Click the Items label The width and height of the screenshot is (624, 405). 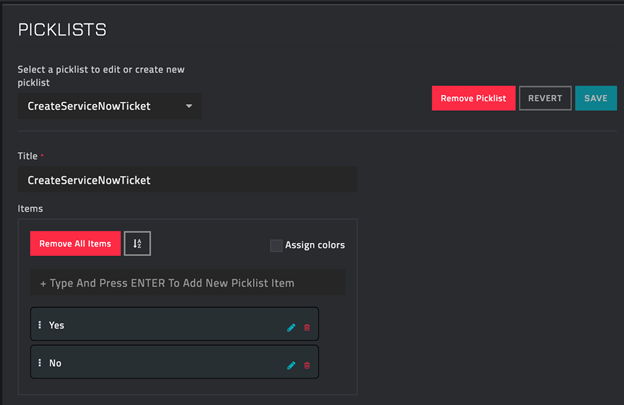tap(30, 208)
